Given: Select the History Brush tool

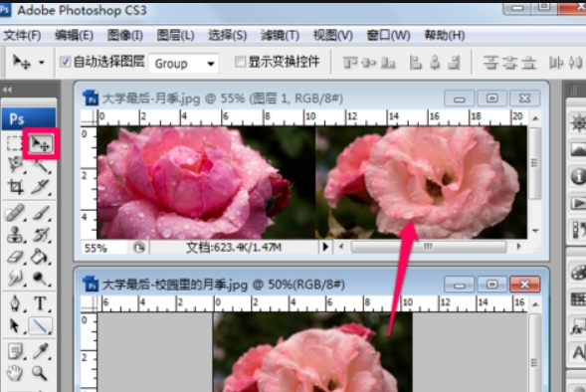Looking at the screenshot, I should pos(41,235).
